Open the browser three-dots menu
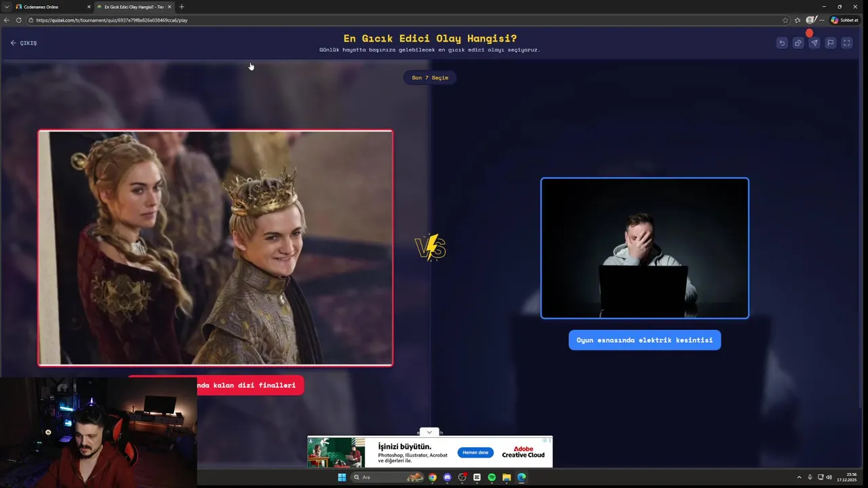Viewport: 868px width, 488px height. tap(822, 20)
